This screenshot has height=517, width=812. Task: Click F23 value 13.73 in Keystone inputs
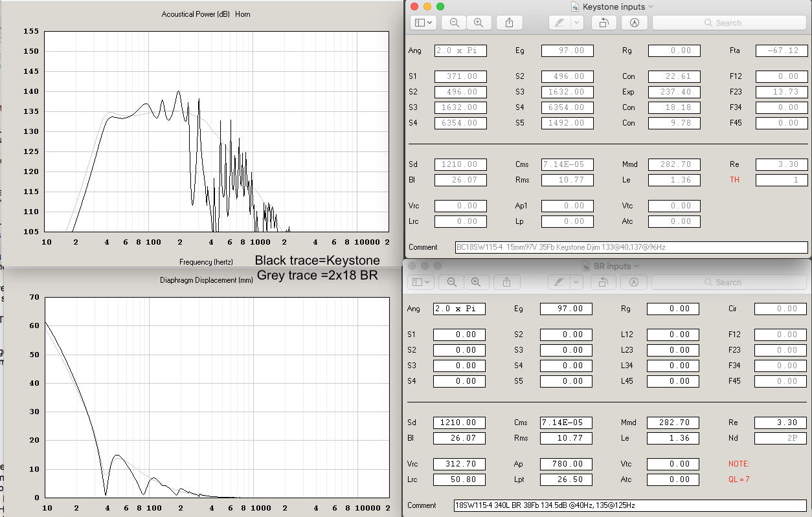pyautogui.click(x=782, y=92)
